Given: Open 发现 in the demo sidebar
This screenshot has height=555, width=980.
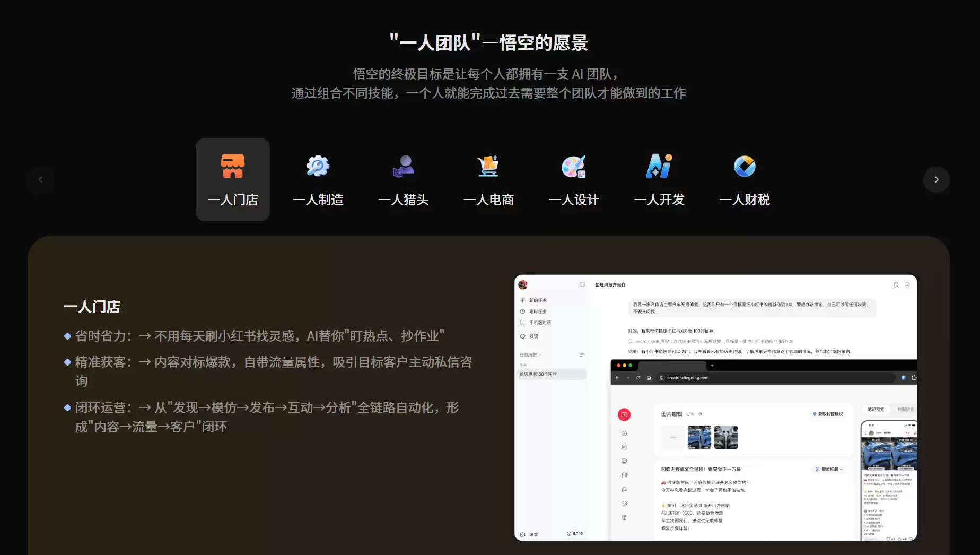Looking at the screenshot, I should point(529,336).
